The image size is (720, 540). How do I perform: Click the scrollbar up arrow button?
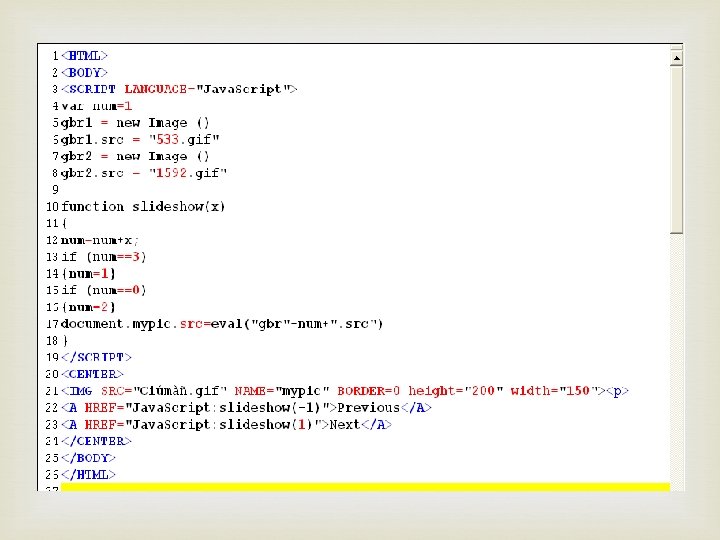[676, 58]
